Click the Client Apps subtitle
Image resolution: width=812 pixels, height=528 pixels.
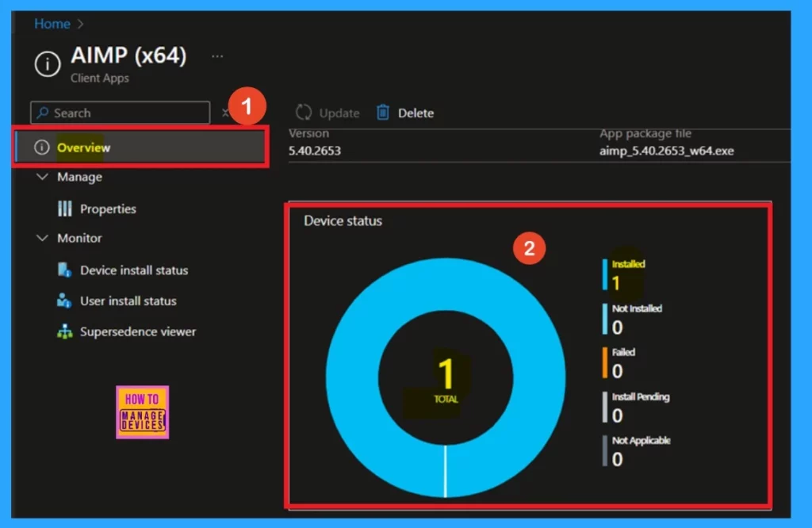[99, 78]
